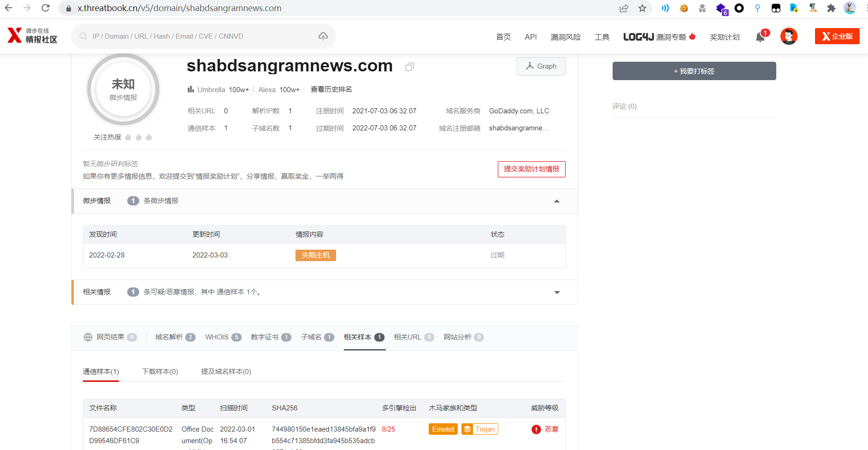Open the 数字证书 tab
The width and height of the screenshot is (868, 450).
pyautogui.click(x=271, y=337)
